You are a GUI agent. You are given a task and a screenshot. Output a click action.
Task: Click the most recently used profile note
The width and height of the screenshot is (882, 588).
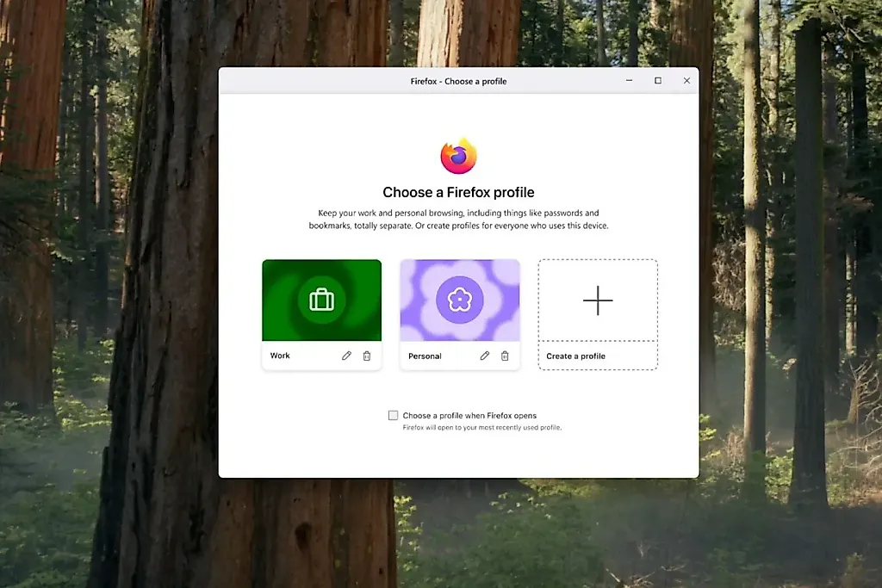(482, 427)
